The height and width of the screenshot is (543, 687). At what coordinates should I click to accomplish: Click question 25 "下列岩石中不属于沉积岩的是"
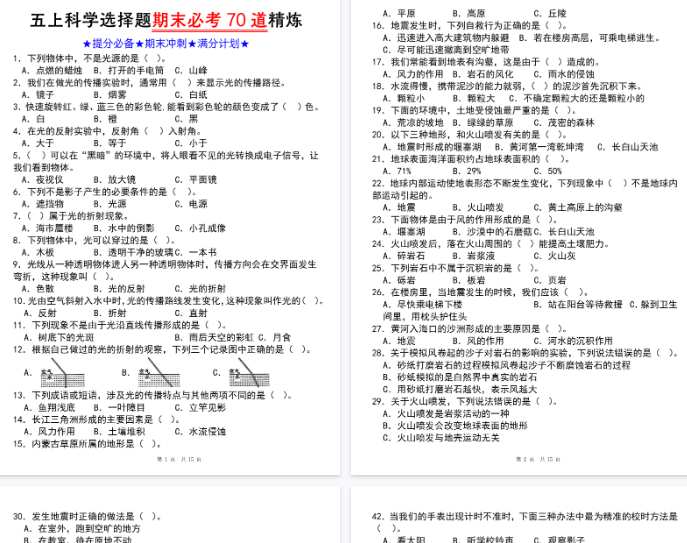[456, 268]
